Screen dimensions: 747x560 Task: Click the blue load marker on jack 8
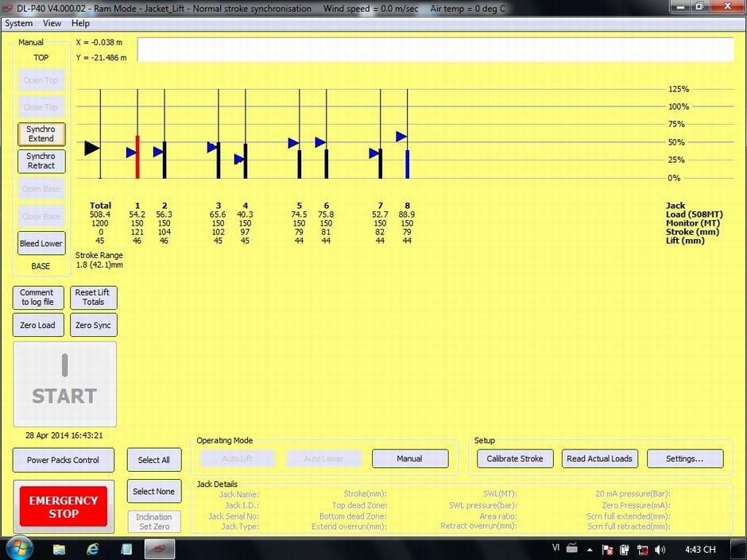(401, 137)
